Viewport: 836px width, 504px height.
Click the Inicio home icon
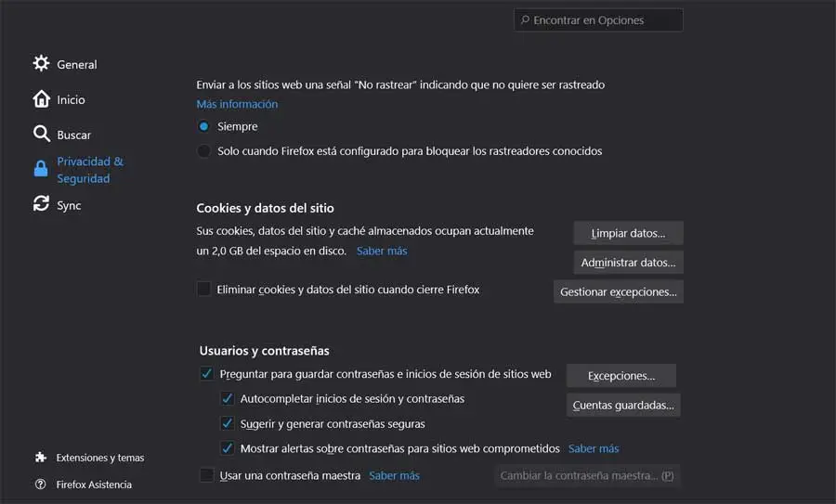[x=41, y=99]
